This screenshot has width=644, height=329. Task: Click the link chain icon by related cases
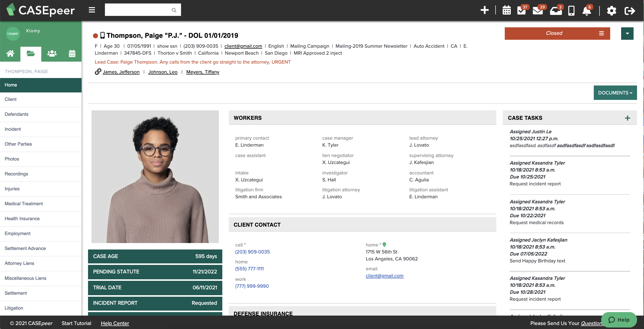[98, 72]
